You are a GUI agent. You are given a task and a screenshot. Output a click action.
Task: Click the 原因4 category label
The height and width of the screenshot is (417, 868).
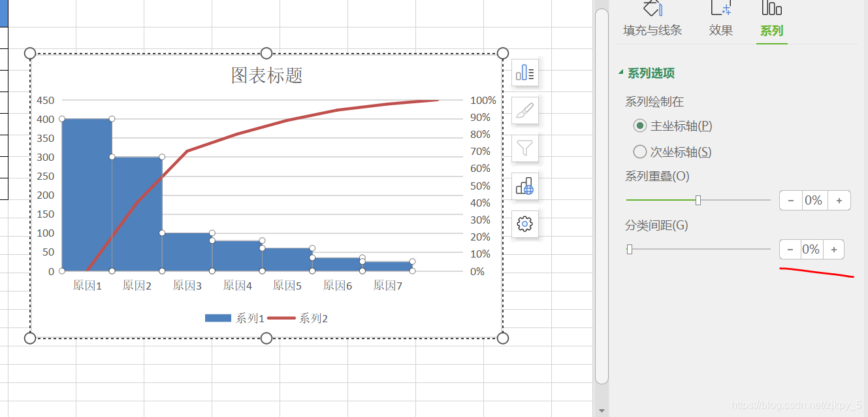238,286
